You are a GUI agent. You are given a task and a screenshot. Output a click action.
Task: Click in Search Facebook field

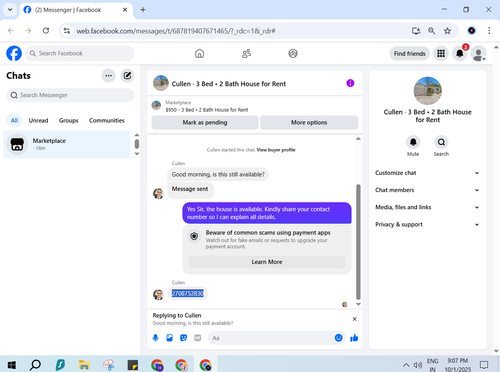tap(80, 53)
